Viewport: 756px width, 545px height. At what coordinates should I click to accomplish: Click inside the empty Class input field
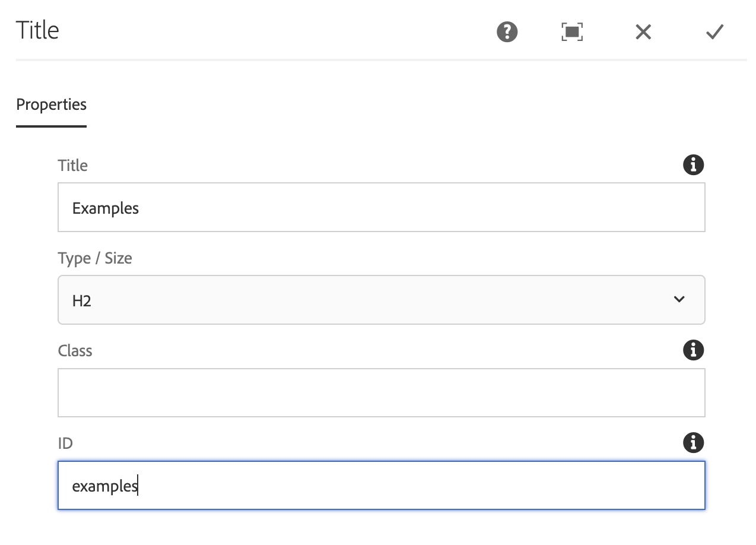(382, 392)
